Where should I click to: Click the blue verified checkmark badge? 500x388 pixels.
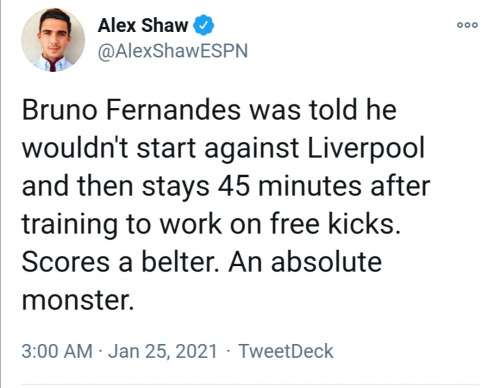(203, 25)
